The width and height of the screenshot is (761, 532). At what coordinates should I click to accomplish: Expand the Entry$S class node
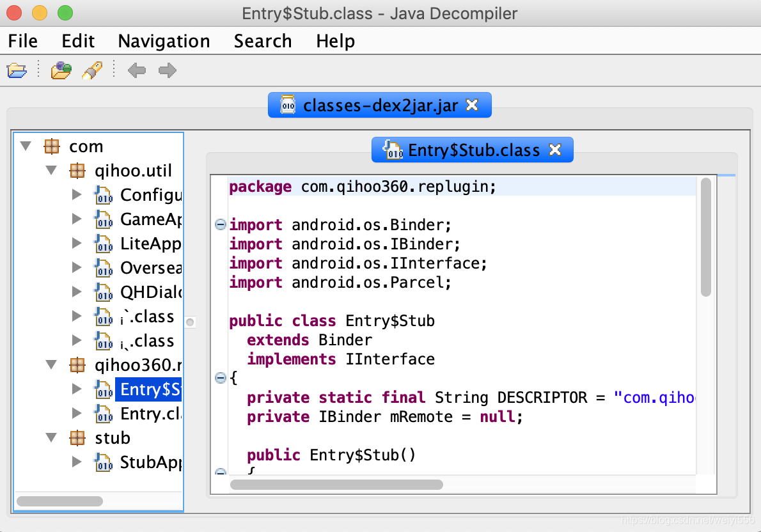(x=77, y=389)
